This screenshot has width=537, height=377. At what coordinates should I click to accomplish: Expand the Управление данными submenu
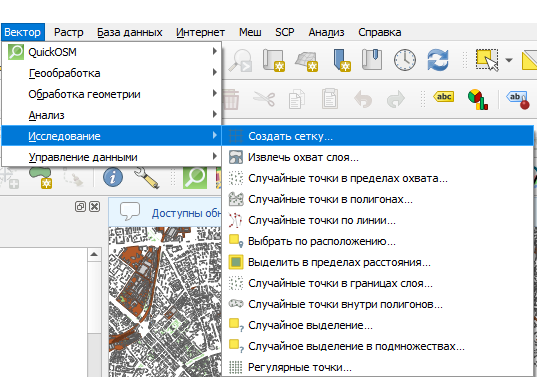112,157
